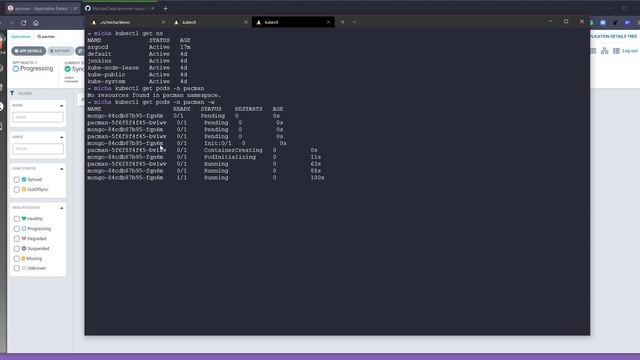This screenshot has height=360, width=640.
Task: Open the terminal new-tab dropdown arrow
Action: tap(354, 22)
